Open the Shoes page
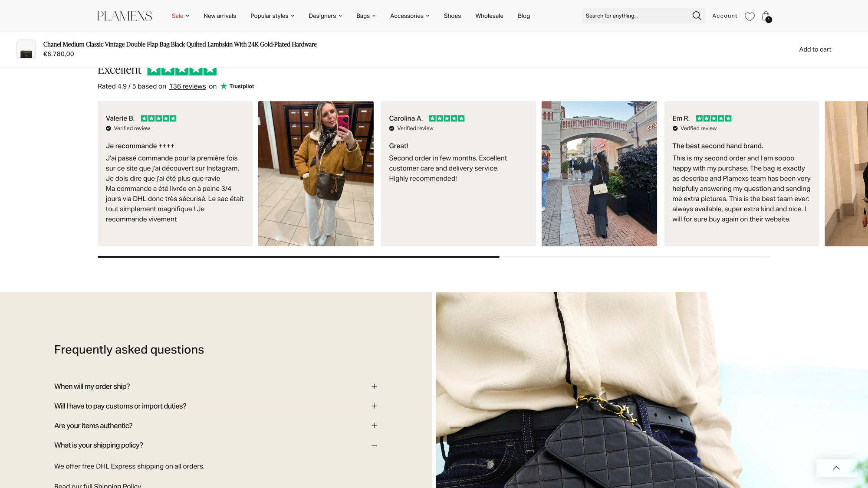The height and width of the screenshot is (488, 868). click(452, 16)
